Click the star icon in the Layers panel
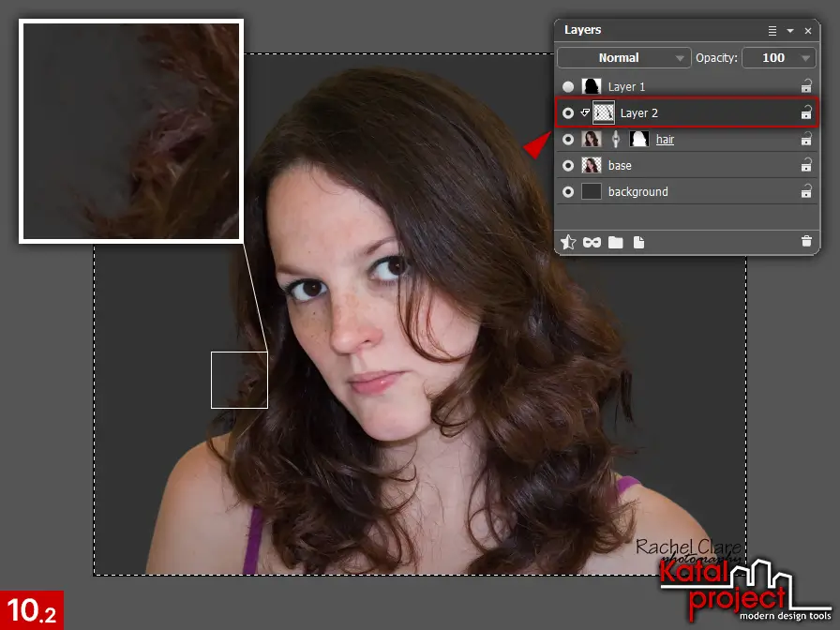The width and height of the screenshot is (840, 630). point(568,242)
